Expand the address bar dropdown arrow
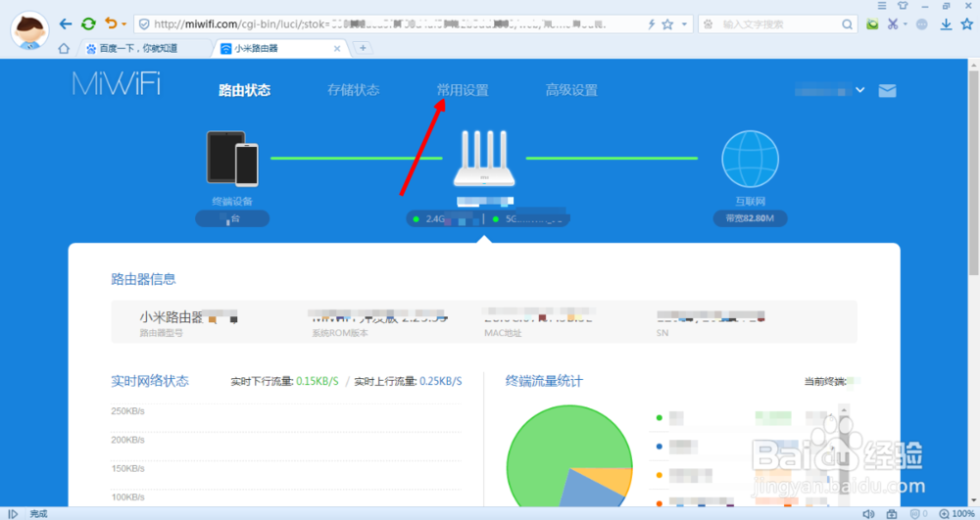Image resolution: width=980 pixels, height=520 pixels. (x=684, y=24)
